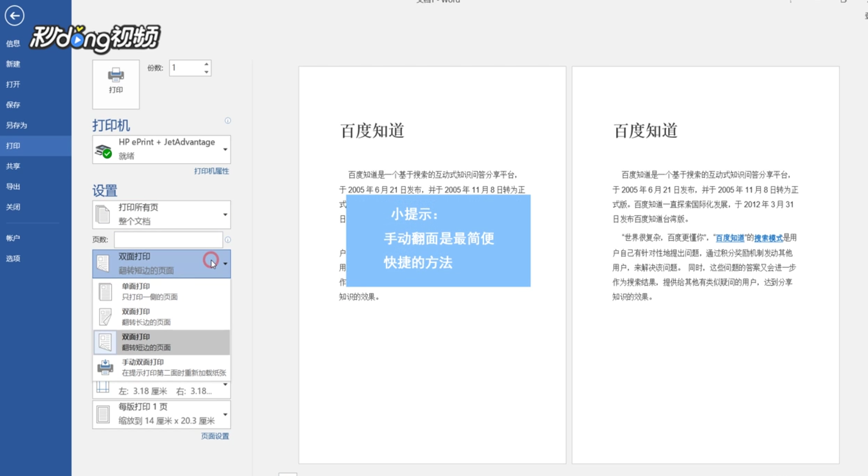Image resolution: width=868 pixels, height=476 pixels.
Task: Click the 份数 copies input field
Action: click(186, 68)
